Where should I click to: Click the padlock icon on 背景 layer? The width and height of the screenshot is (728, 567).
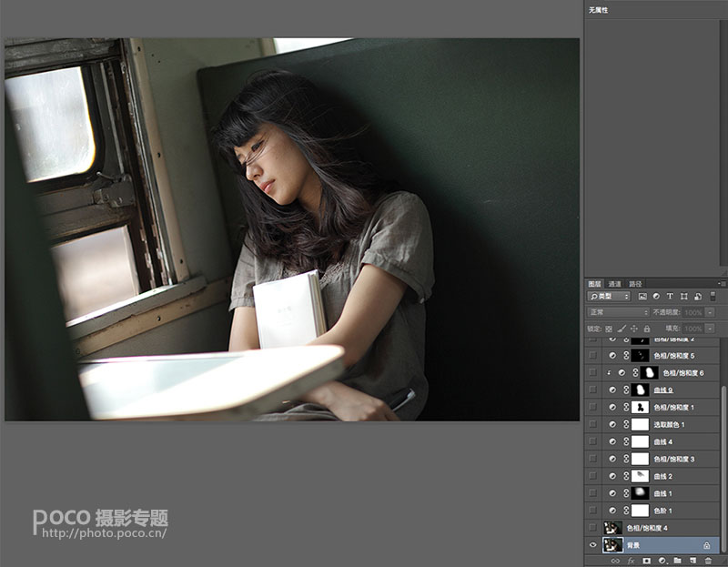pos(707,545)
